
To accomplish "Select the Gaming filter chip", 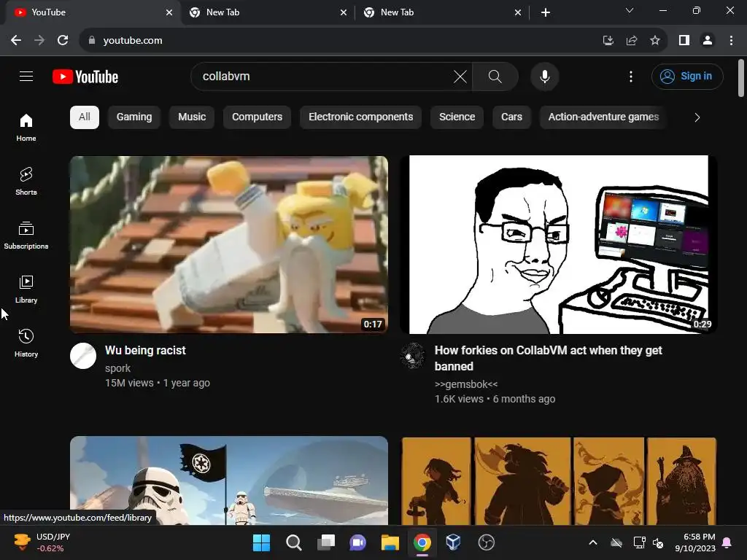I will (x=134, y=117).
